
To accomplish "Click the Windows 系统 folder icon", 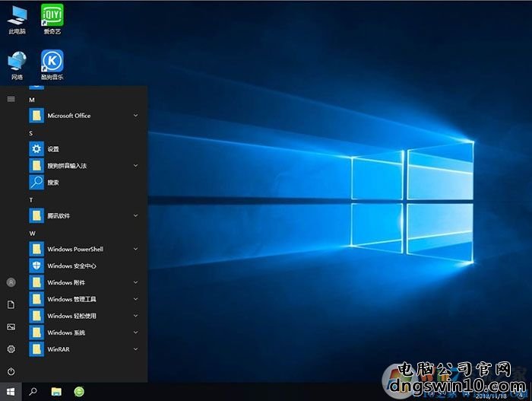I will pyautogui.click(x=36, y=333).
